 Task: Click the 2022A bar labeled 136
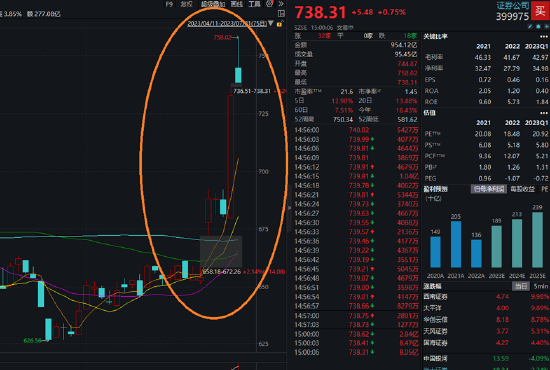point(476,254)
